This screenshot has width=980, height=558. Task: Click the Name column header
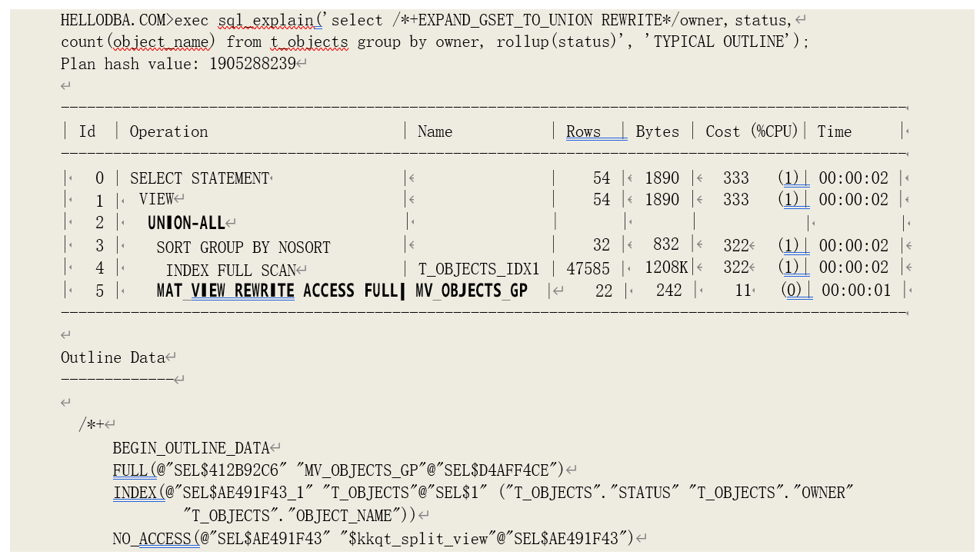[435, 131]
